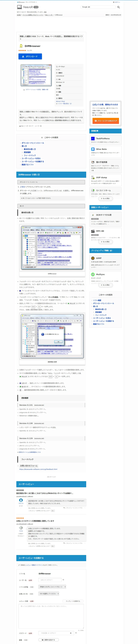Jump to ユーザーレビューを見る in main contents list

click(31, 159)
